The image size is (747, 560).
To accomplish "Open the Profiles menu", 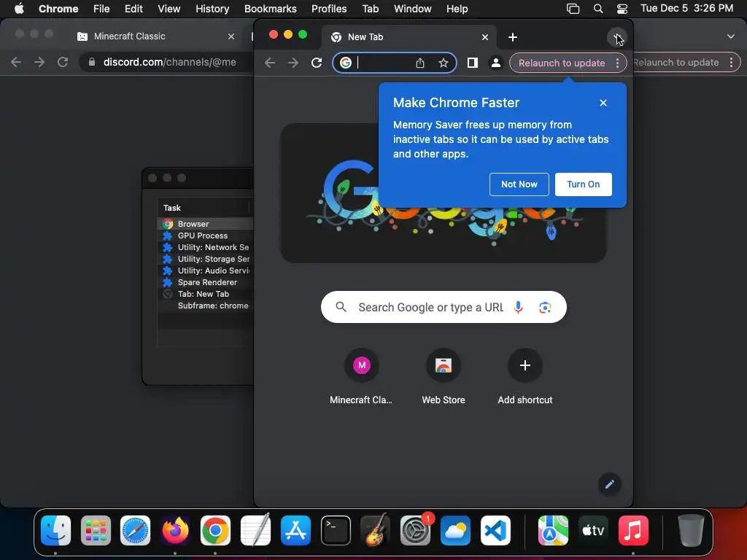I will point(329,9).
